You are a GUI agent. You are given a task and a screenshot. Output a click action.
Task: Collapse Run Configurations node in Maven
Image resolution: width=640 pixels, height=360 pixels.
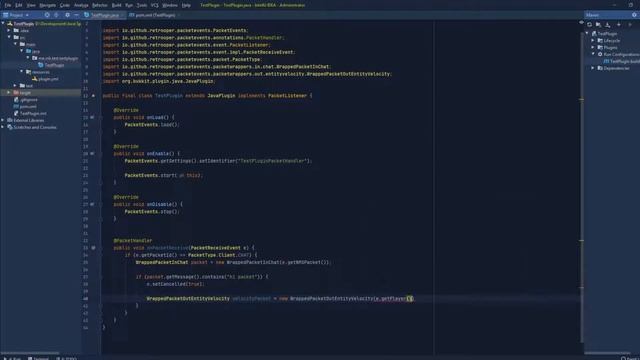593,54
